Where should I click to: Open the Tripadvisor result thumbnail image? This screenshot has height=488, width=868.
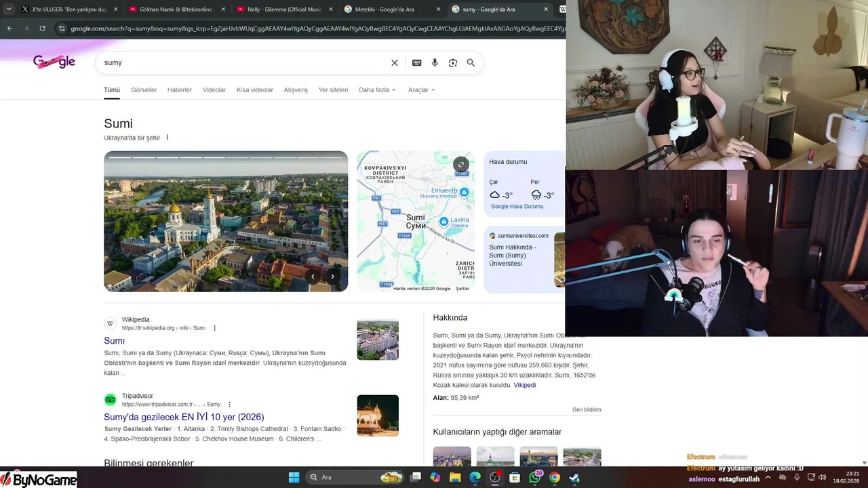[378, 415]
